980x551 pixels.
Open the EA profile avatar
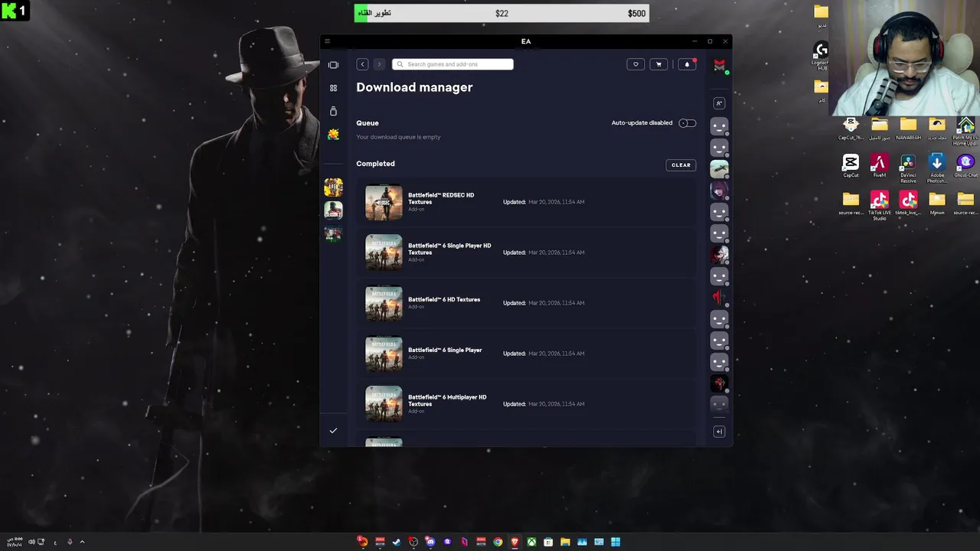tap(719, 66)
